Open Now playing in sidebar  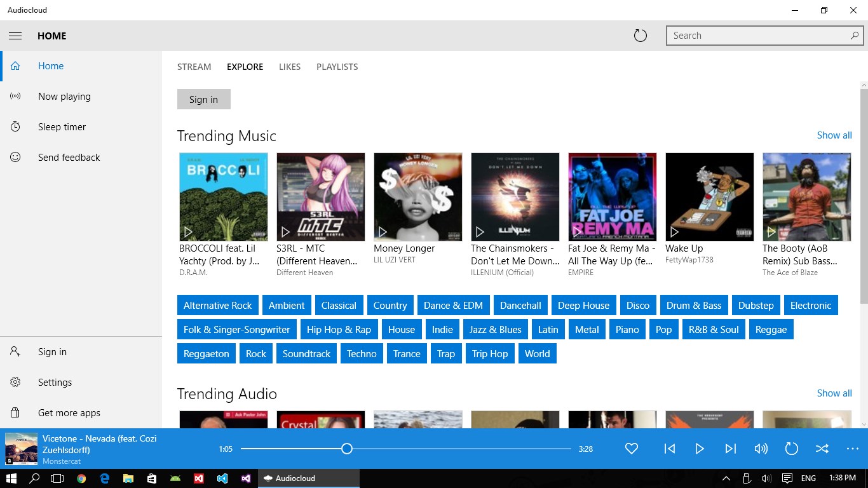click(x=81, y=97)
